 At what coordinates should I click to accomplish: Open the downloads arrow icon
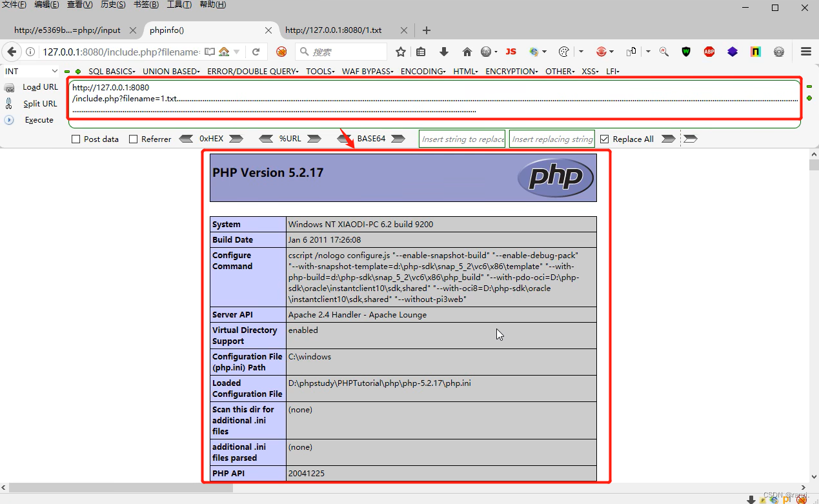coord(444,52)
